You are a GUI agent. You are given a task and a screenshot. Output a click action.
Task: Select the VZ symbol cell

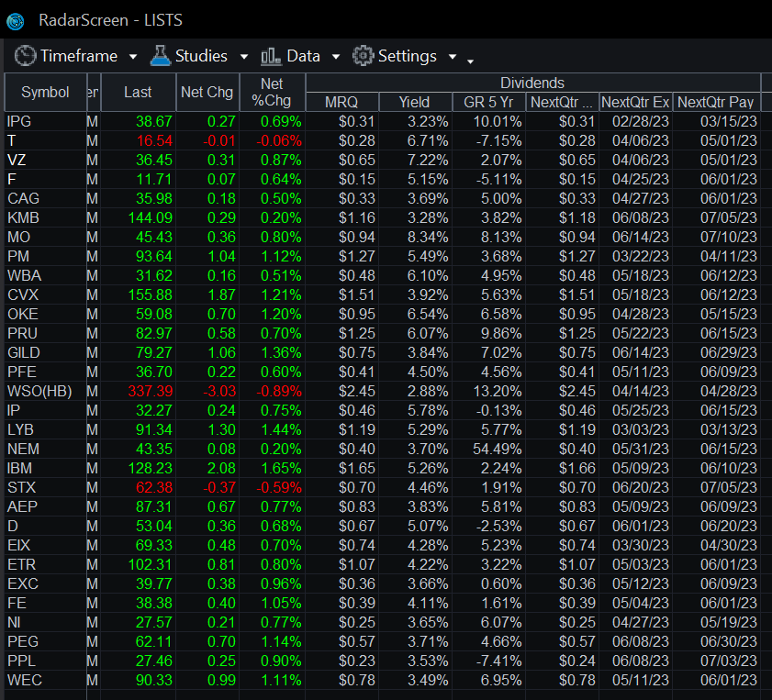pos(45,160)
